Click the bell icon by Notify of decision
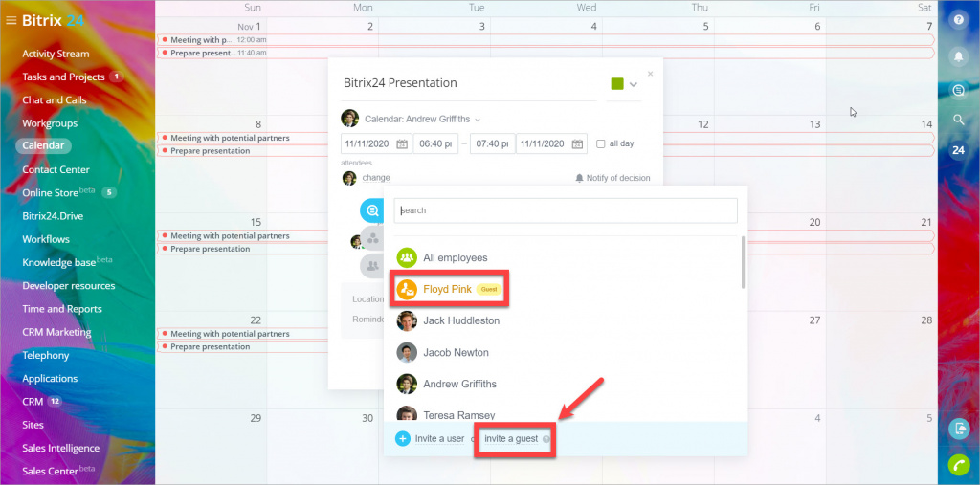The width and height of the screenshot is (980, 485). click(579, 178)
